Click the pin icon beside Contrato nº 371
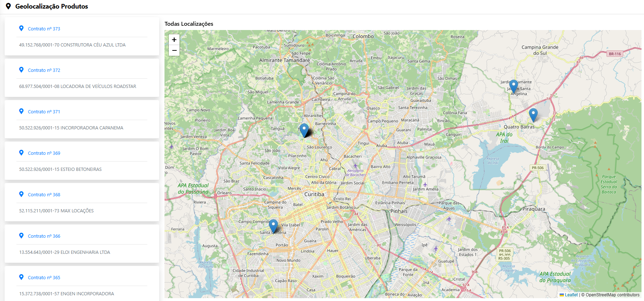The height and width of the screenshot is (301, 644). [x=21, y=111]
